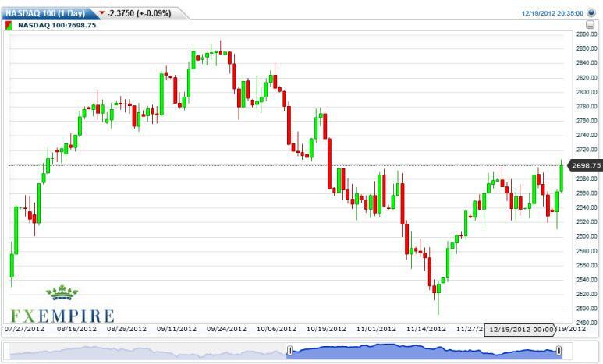
Task: Click the FXEMPIRE watermark text
Action: 62,316
